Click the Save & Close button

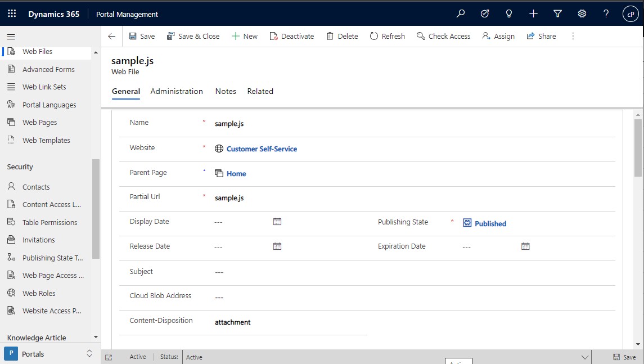(x=193, y=36)
